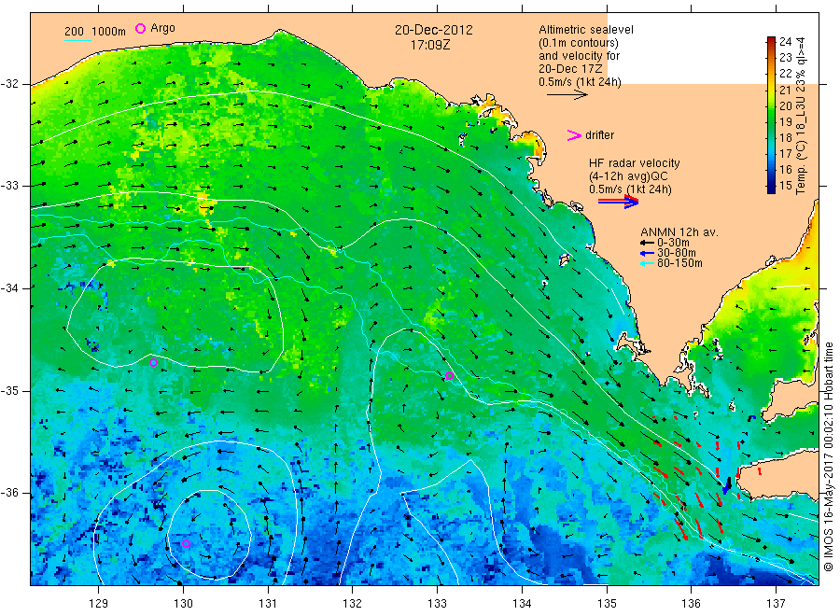The image size is (840, 616).
Task: Click the 'drifter' legend label
Action: click(599, 135)
